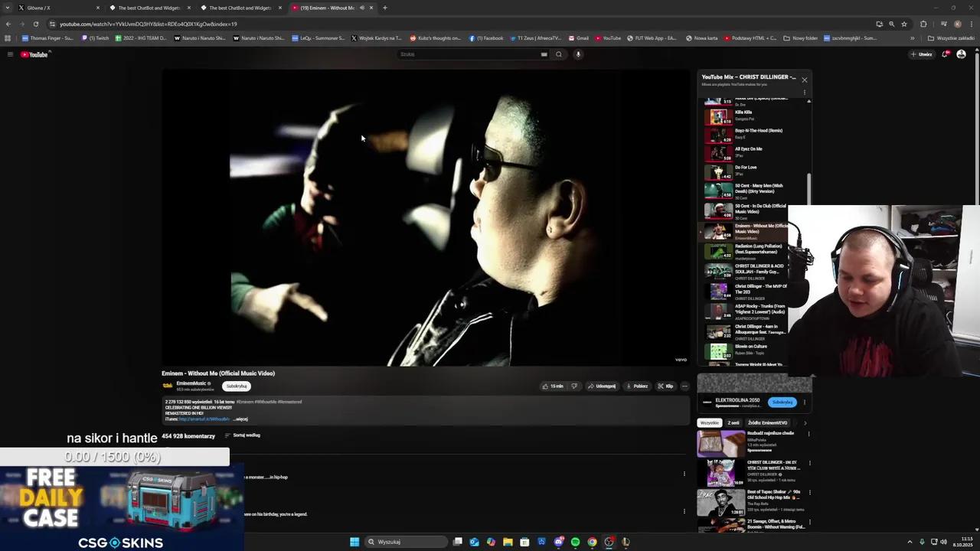Expand description by clicking ...więcej
The image size is (980, 551).
coord(240,419)
